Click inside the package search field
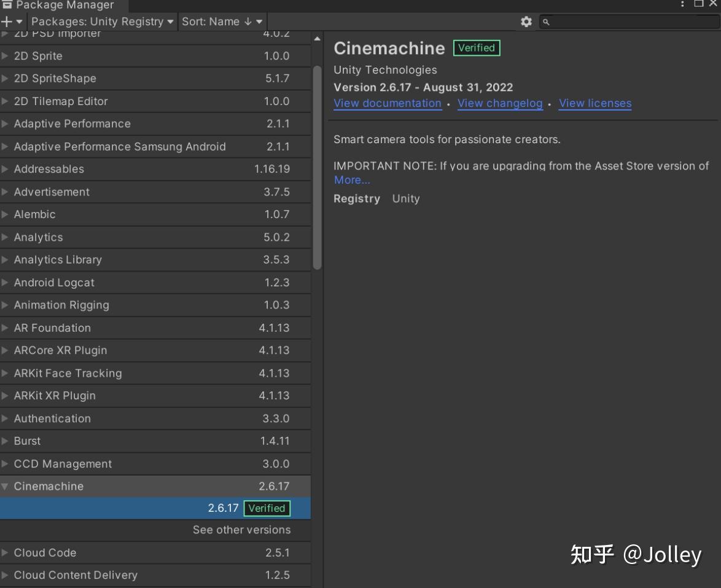This screenshot has width=721, height=588. click(626, 22)
